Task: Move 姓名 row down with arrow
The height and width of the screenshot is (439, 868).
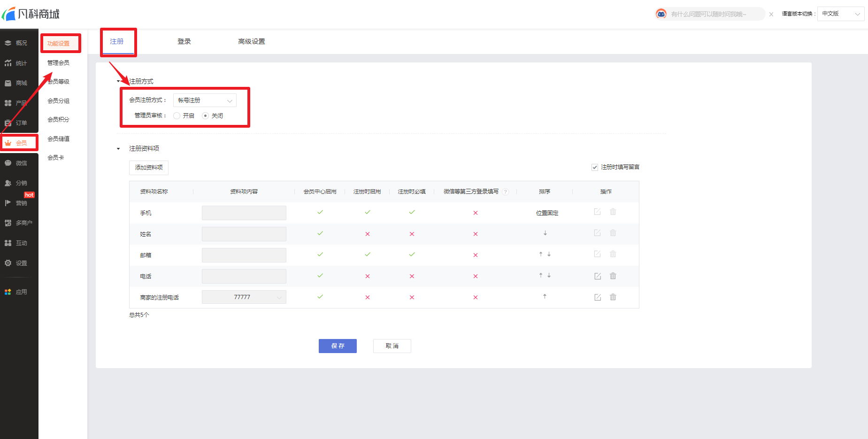Action: coord(545,233)
